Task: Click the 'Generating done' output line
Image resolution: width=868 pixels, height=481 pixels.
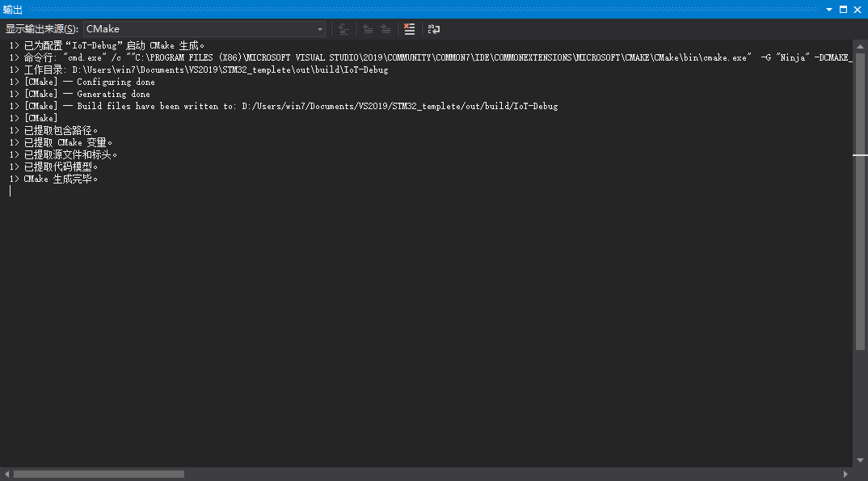Action: coord(80,94)
